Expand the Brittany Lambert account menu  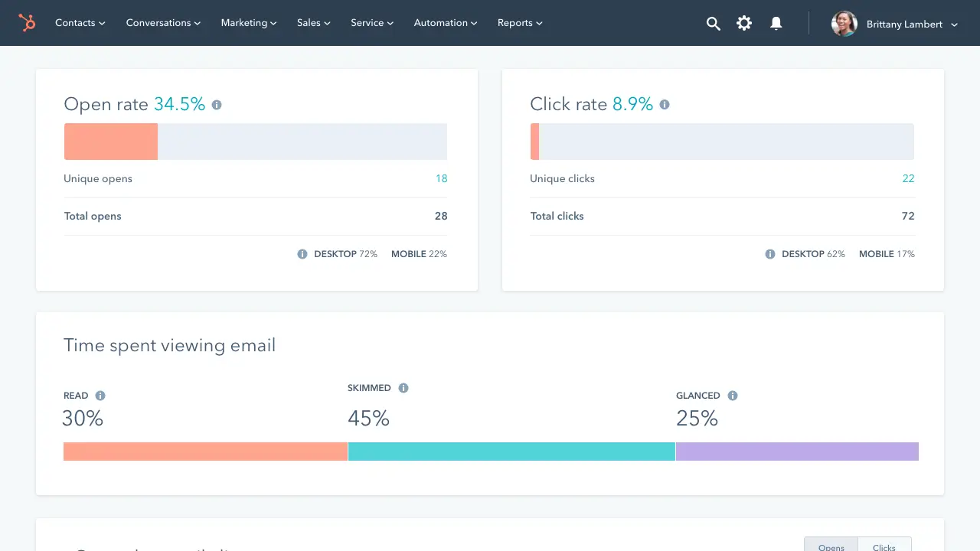pos(910,24)
